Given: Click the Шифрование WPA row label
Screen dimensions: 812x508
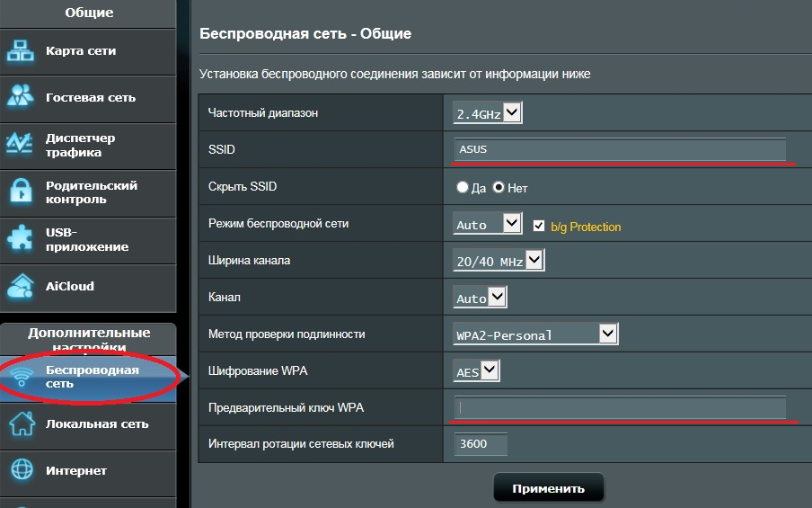Looking at the screenshot, I should click(258, 370).
